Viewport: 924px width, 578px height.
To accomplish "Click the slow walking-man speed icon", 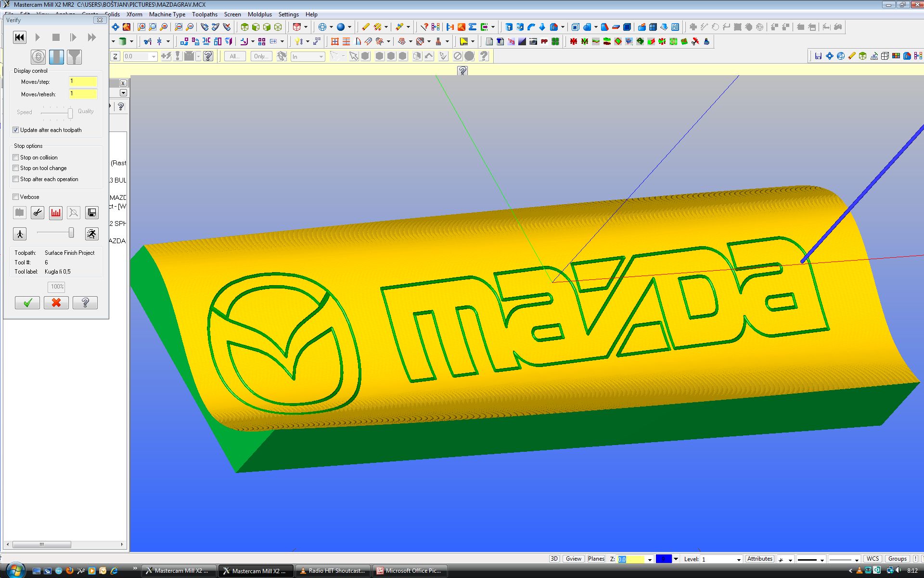I will [20, 234].
